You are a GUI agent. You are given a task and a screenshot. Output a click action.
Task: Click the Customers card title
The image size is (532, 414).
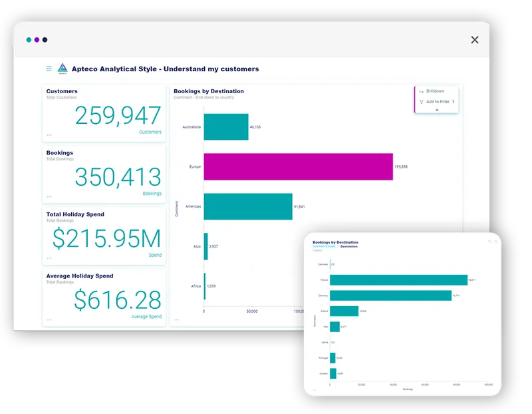point(62,91)
